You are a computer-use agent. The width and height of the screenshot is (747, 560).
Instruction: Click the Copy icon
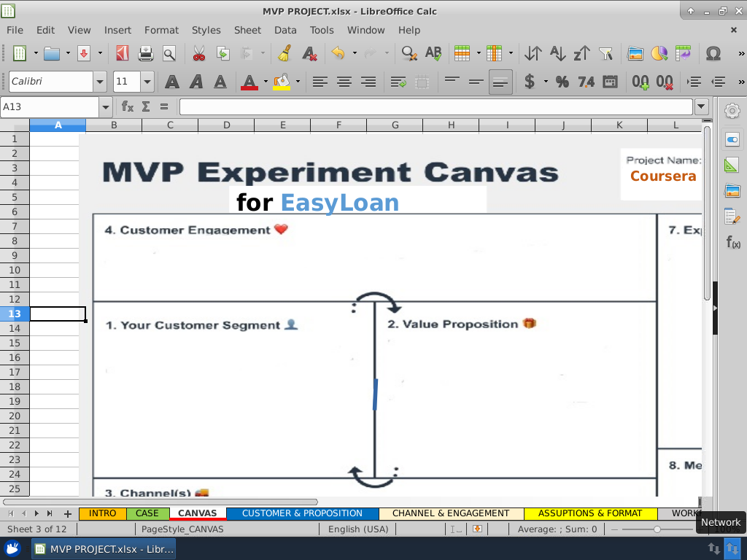(223, 53)
